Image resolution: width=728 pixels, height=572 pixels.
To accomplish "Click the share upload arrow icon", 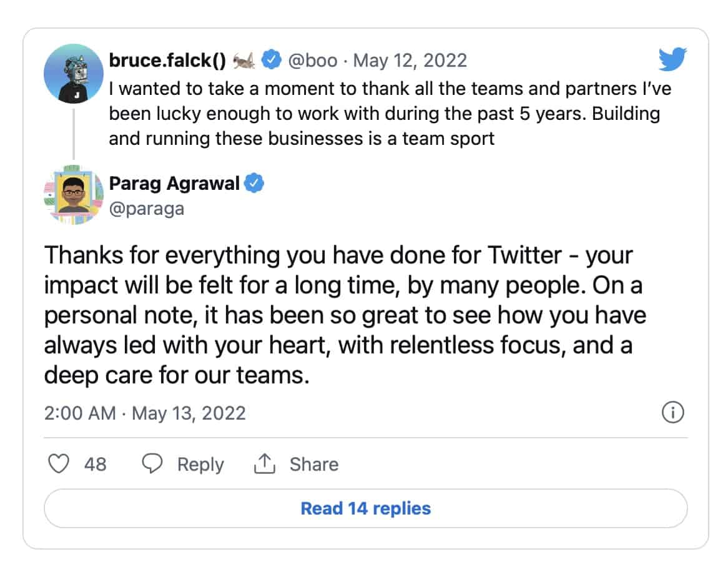I will tap(265, 463).
